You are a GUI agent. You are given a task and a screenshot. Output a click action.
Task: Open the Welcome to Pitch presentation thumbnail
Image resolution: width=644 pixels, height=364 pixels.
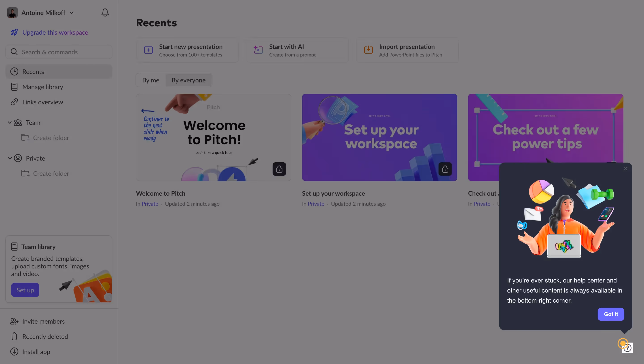(214, 137)
